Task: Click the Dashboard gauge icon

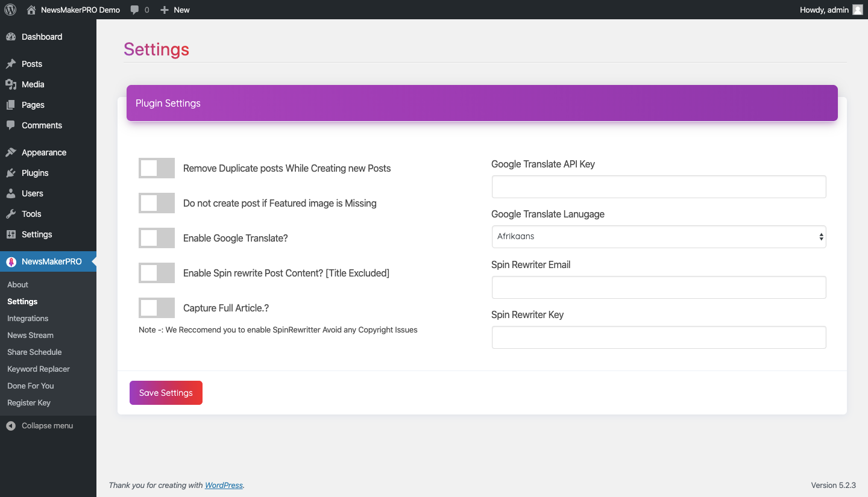Action: point(11,37)
